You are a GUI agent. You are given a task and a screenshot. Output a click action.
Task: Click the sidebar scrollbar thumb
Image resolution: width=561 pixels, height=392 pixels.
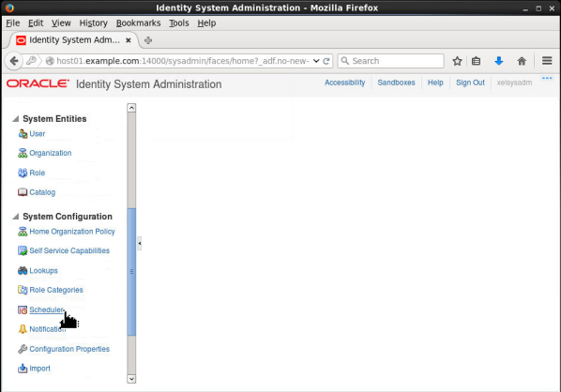[x=131, y=272]
